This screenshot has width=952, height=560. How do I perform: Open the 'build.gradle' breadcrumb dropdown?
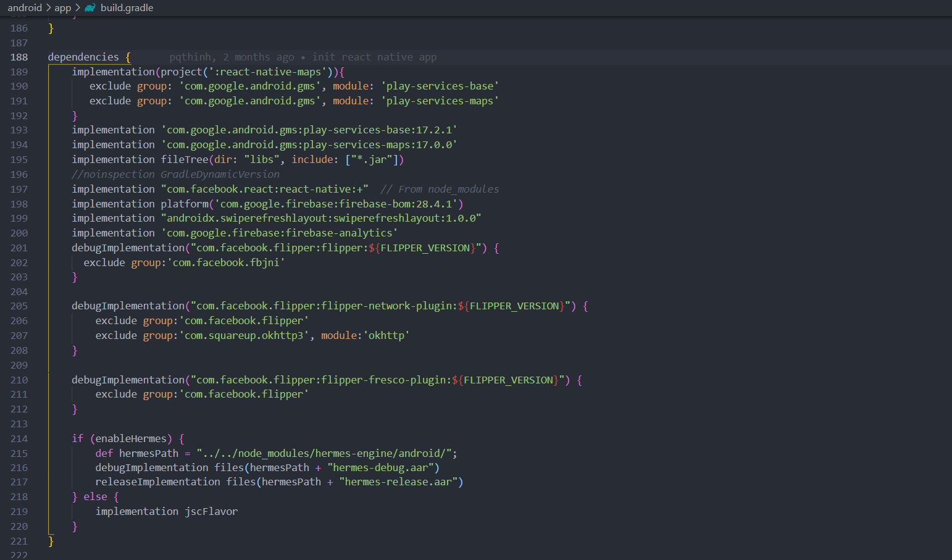click(x=128, y=8)
